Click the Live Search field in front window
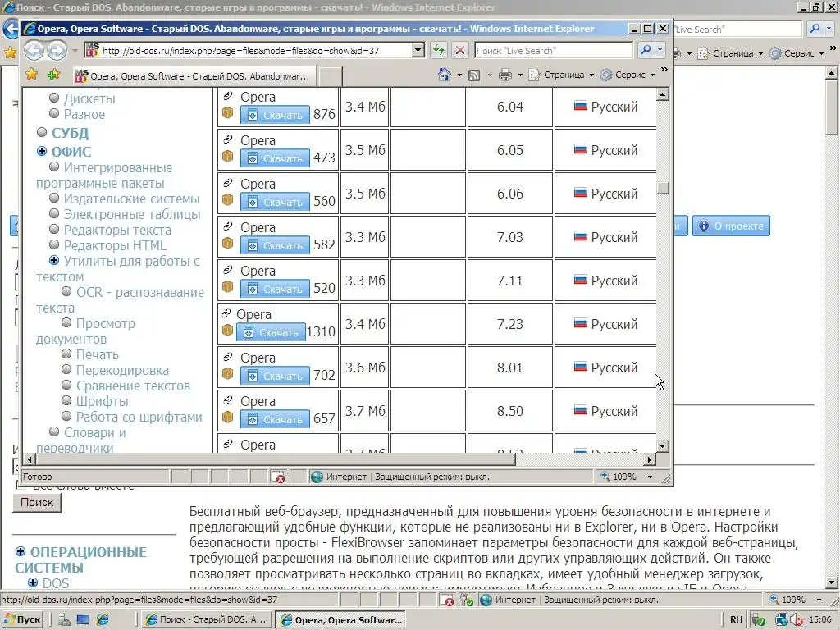The image size is (840, 630). (554, 50)
